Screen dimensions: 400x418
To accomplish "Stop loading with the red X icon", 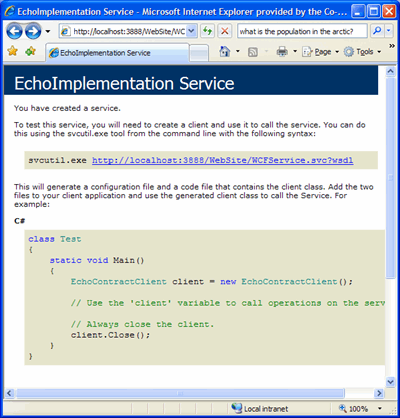I will 225,31.
